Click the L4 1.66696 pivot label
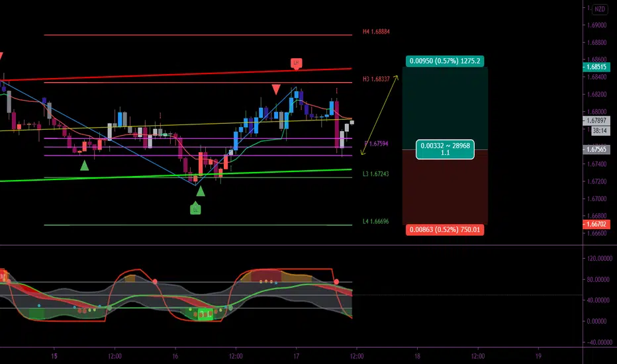The height and width of the screenshot is (364, 617). 376,221
